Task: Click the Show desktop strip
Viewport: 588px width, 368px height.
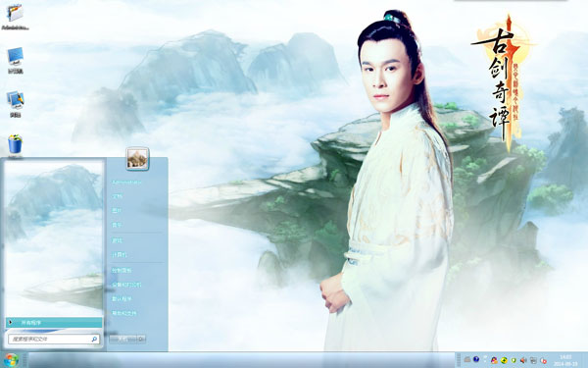Action: (585, 360)
